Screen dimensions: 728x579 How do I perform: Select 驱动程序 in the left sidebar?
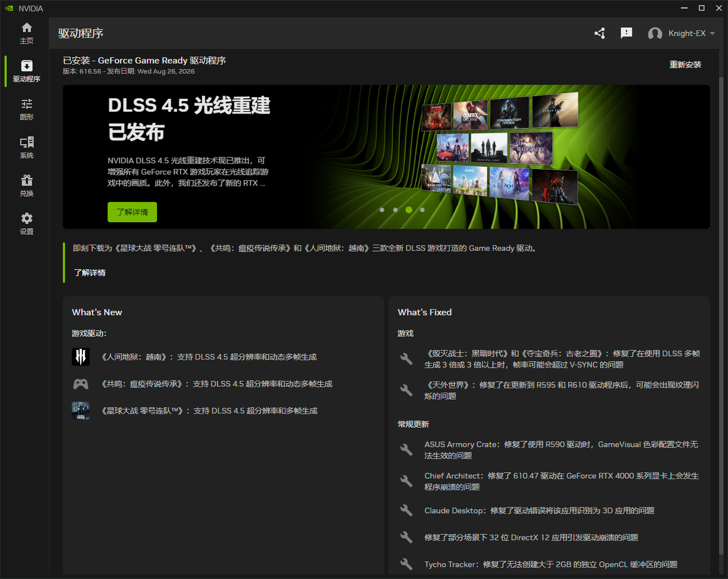[x=27, y=71]
